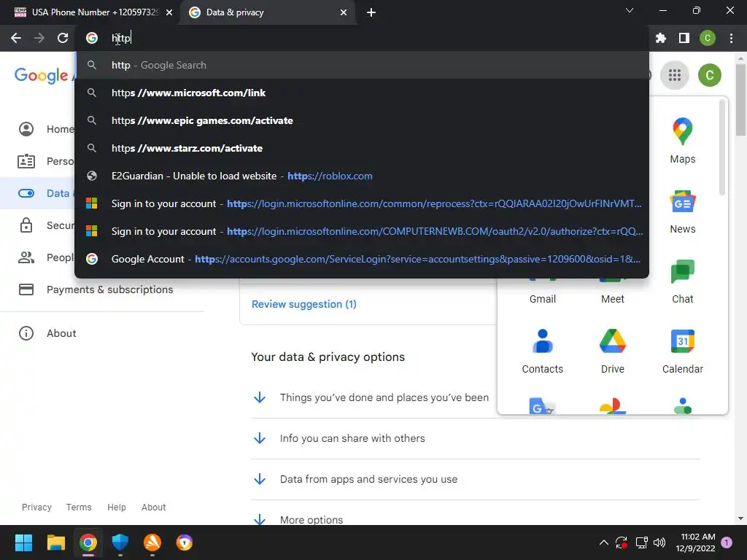Open the orange Avast icon in the taskbar
Viewport: 747px width, 560px height.
152,542
